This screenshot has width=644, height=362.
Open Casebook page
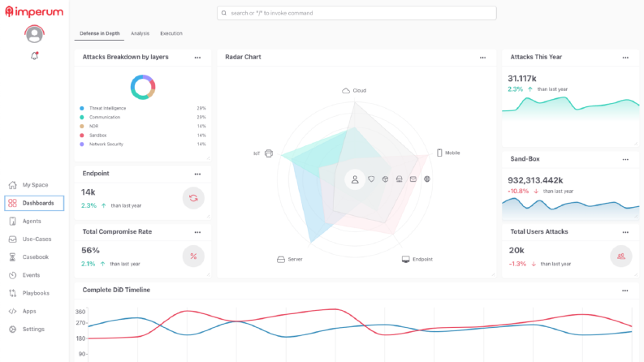[34, 257]
